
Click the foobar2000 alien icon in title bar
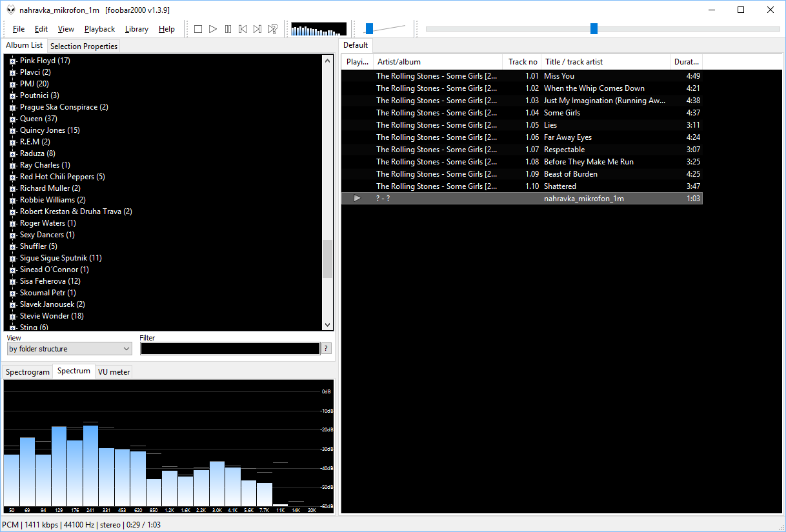click(11, 10)
